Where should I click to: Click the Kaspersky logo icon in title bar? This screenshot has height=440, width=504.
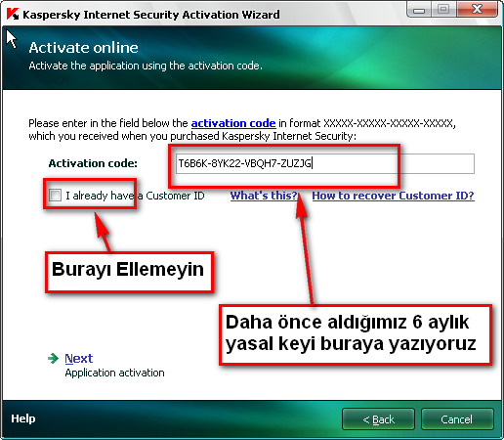click(13, 15)
